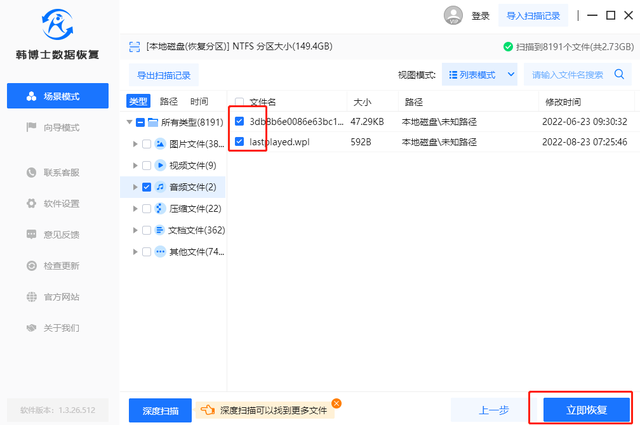Expand the 其他文件 tree node
This screenshot has height=425, width=640.
tap(135, 252)
